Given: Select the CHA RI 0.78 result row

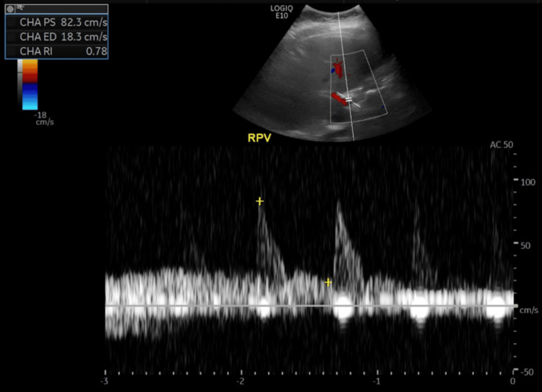Looking at the screenshot, I should [56, 51].
